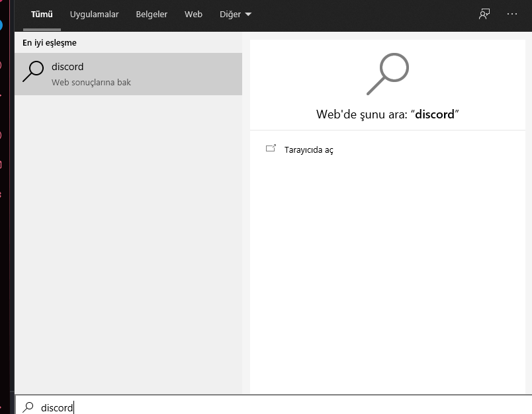Switch to the Uygulamalar tab
The image size is (532, 414).
click(95, 15)
